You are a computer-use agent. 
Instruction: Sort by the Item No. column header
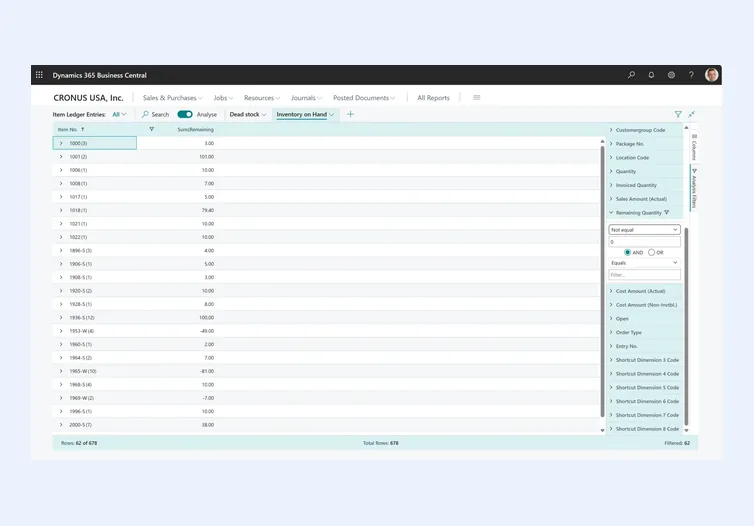coord(71,129)
